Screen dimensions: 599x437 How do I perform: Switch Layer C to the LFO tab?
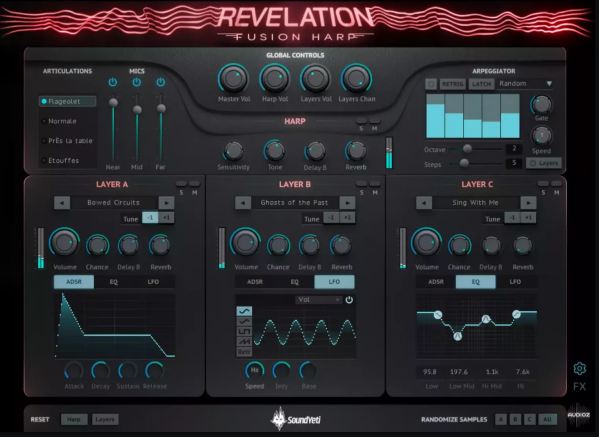click(515, 282)
